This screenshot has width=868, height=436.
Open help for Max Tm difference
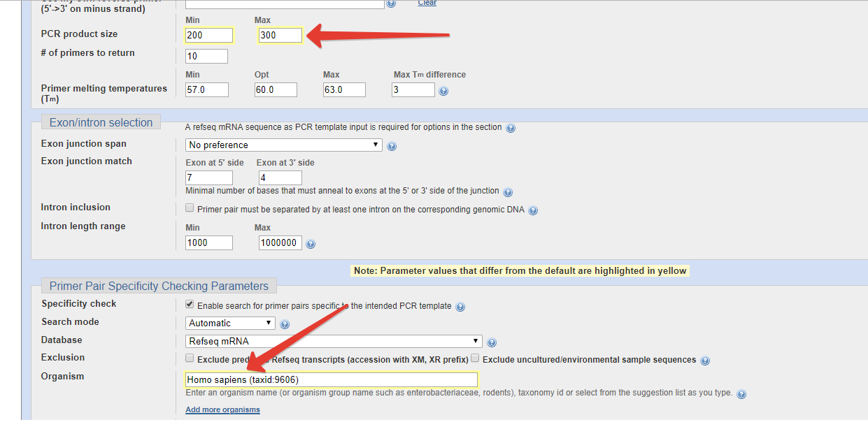coord(443,91)
